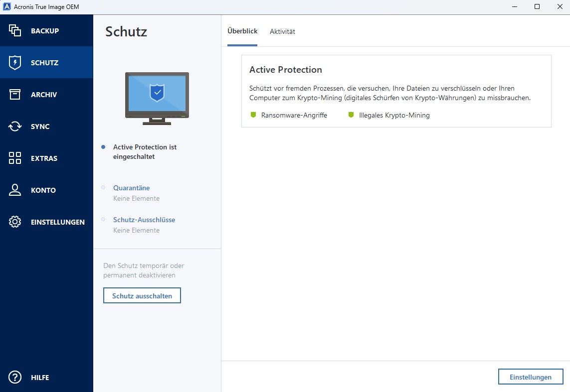The height and width of the screenshot is (392, 570).
Task: Open the Extras grid icon
Action: [15, 158]
